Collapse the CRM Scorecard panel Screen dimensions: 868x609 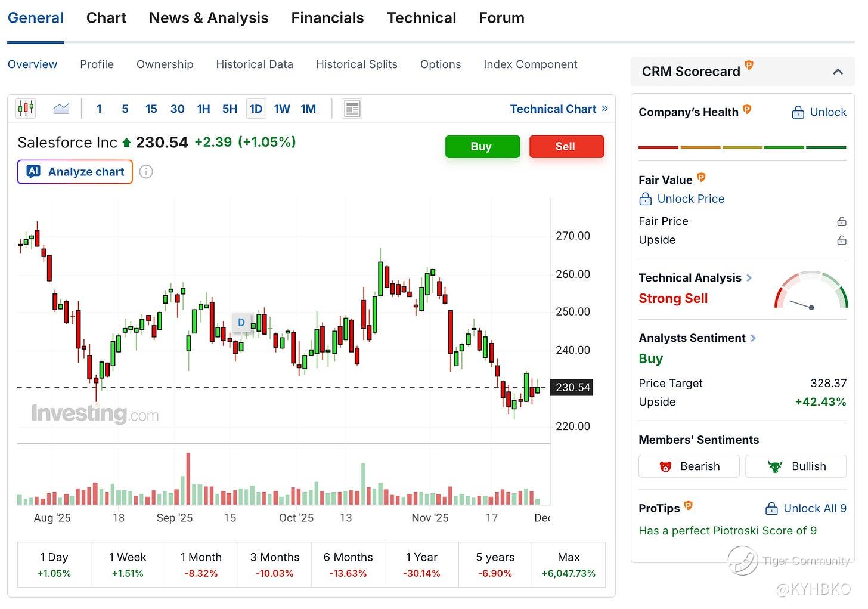[838, 72]
